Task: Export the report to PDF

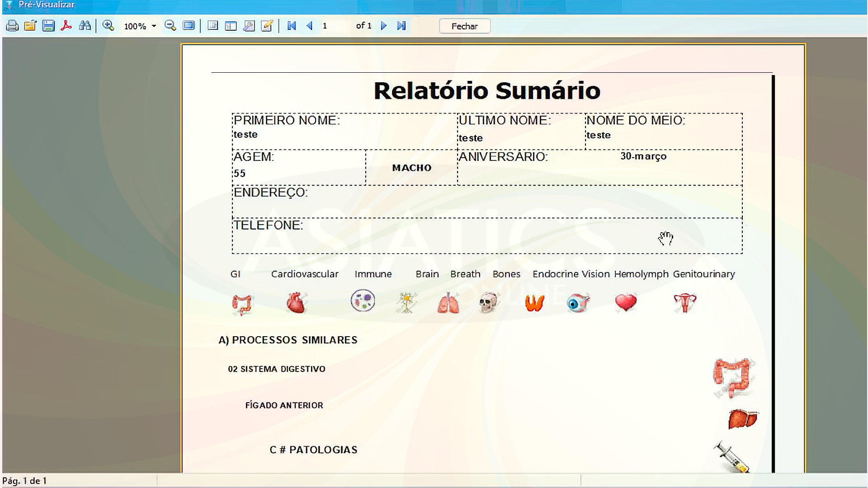Action: click(x=66, y=26)
